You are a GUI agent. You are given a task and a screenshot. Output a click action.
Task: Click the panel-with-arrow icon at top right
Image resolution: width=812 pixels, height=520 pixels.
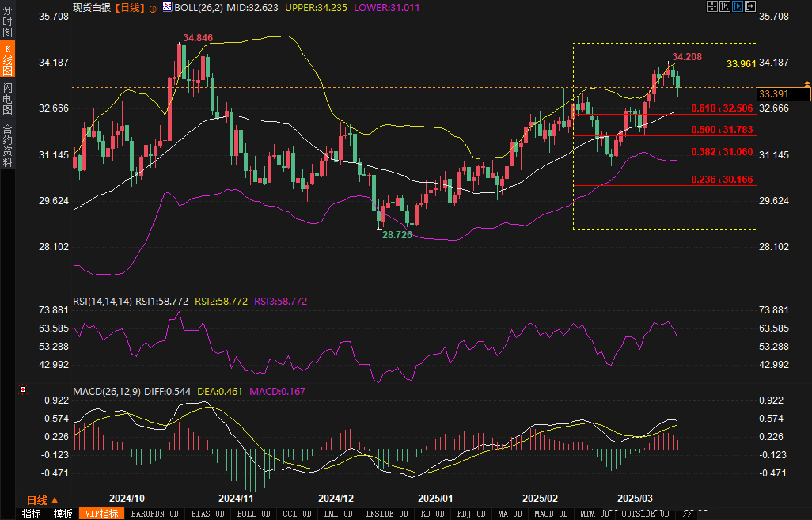750,6
